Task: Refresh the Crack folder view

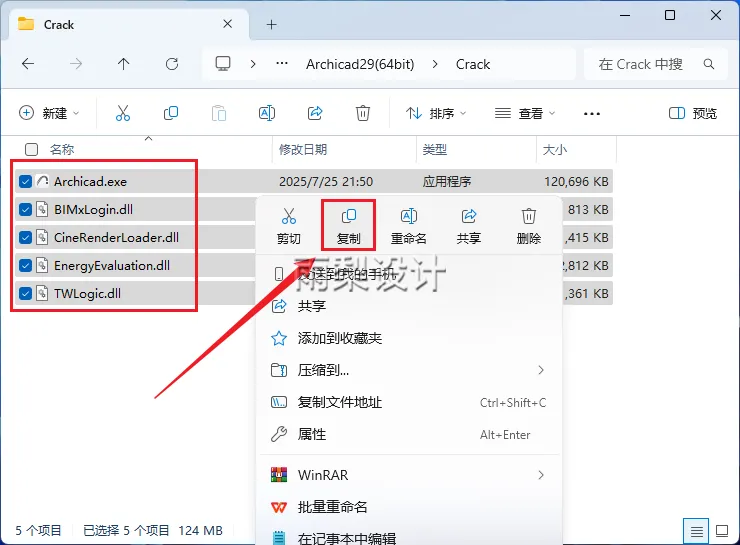Action: click(172, 64)
